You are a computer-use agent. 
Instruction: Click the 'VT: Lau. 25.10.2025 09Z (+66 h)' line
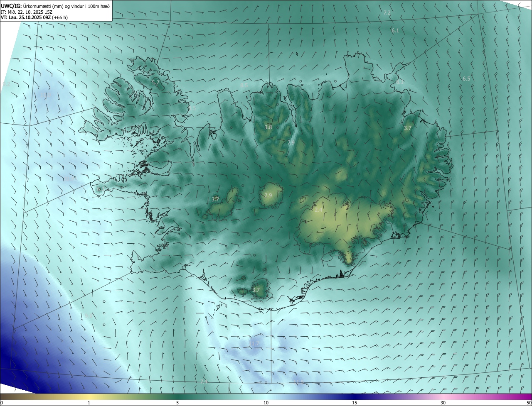[x=34, y=17]
